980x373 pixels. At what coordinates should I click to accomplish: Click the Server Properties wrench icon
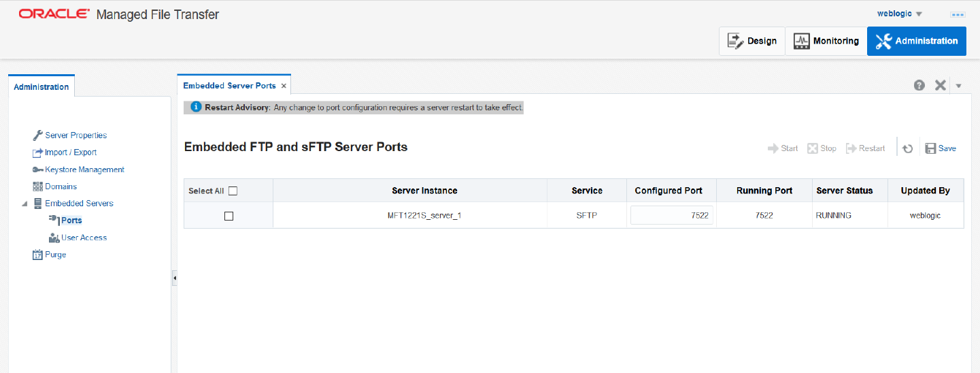click(38, 135)
